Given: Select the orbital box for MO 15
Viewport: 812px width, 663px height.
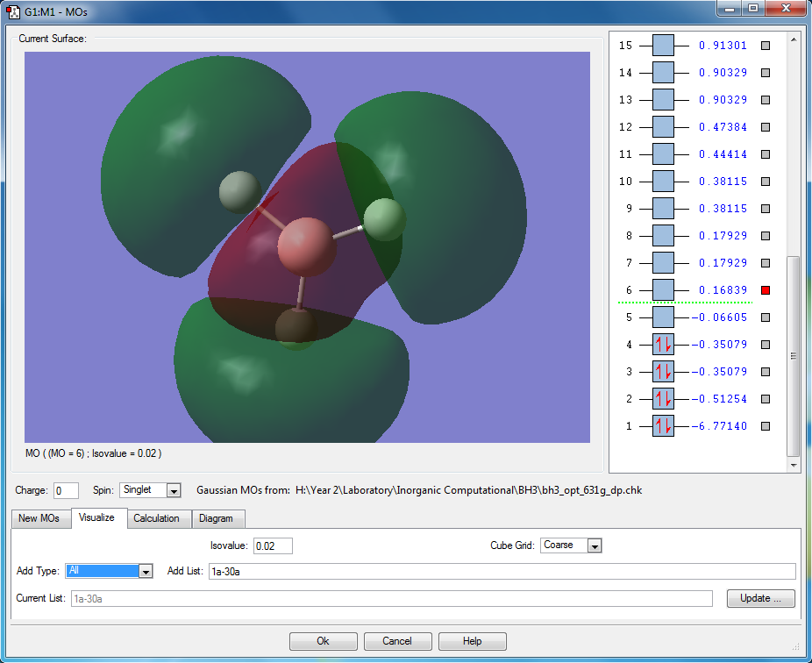Looking at the screenshot, I should [x=663, y=46].
